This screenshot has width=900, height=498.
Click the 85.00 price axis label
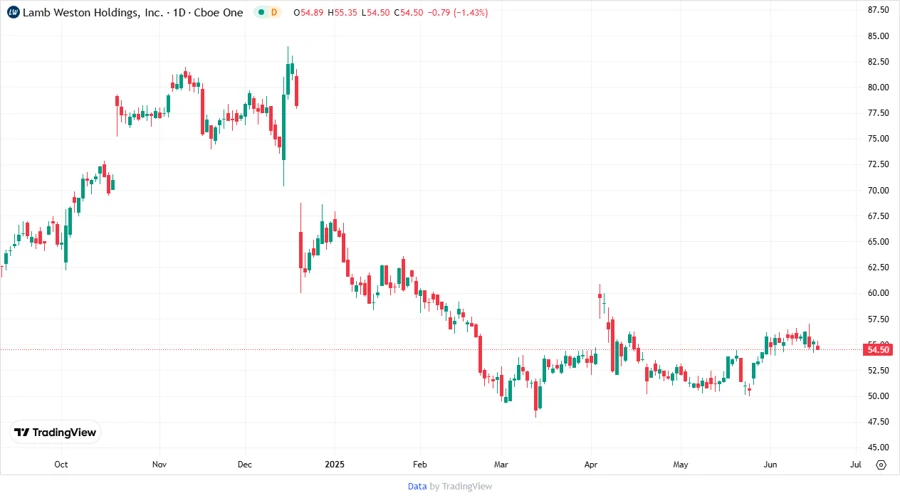tap(878, 36)
